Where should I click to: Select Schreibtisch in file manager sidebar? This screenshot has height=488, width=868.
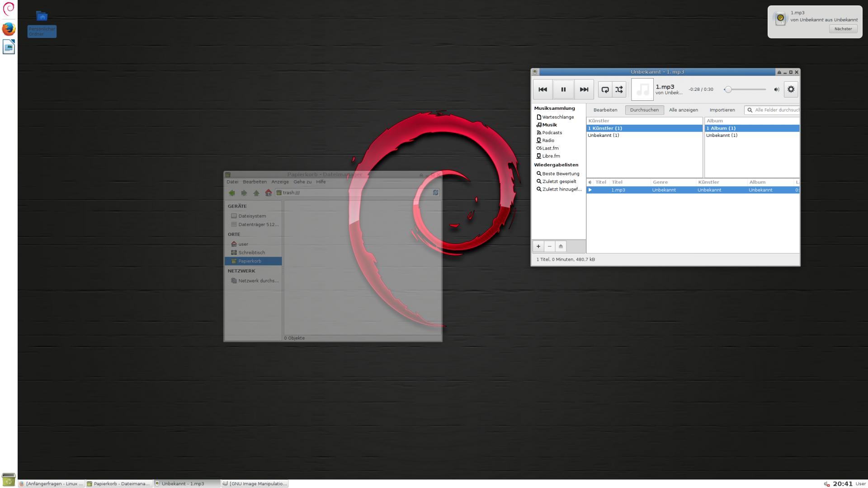[253, 253]
